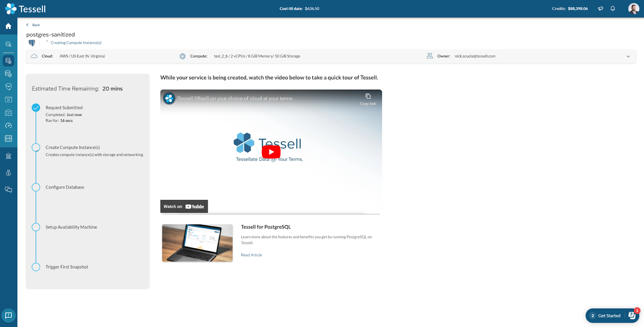Click the database-plus provisioning sidebar icon

coord(8,74)
